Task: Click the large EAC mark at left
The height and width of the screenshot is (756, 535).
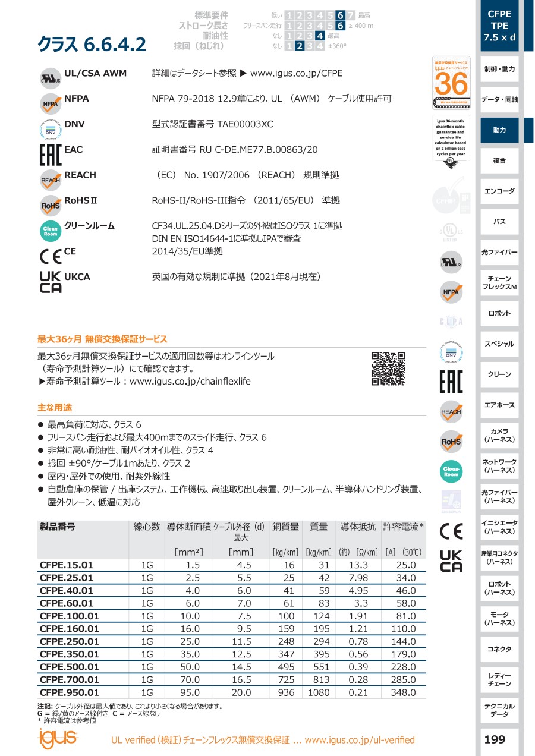Action: click(x=50, y=155)
